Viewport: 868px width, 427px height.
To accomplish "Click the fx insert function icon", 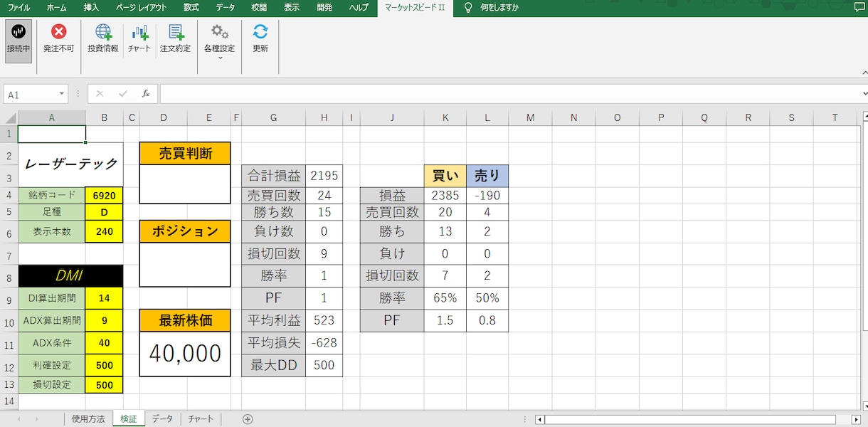I will pos(146,94).
